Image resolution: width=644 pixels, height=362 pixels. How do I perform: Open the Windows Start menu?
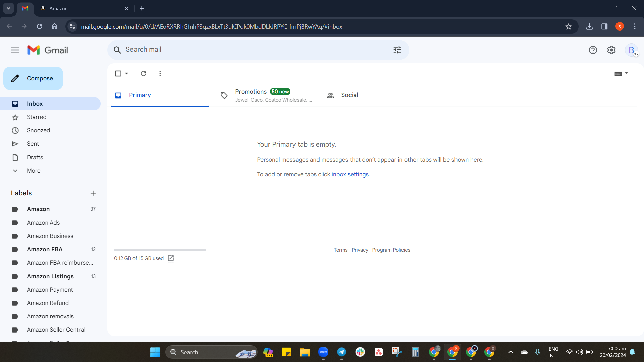tap(155, 352)
